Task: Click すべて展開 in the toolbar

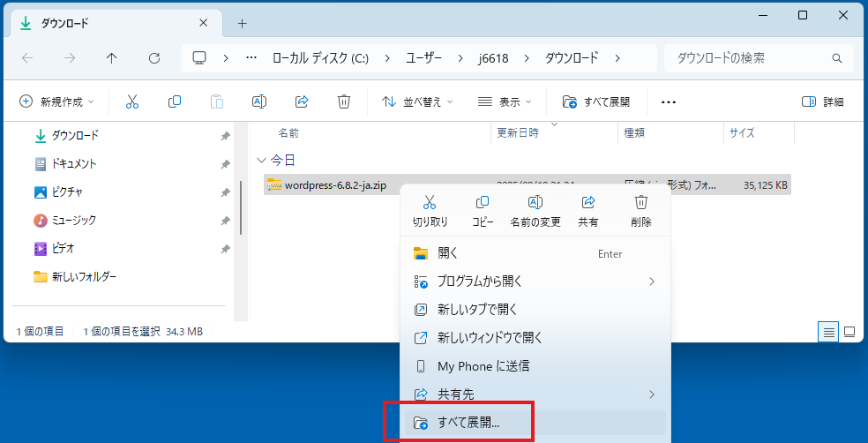Action: point(595,101)
